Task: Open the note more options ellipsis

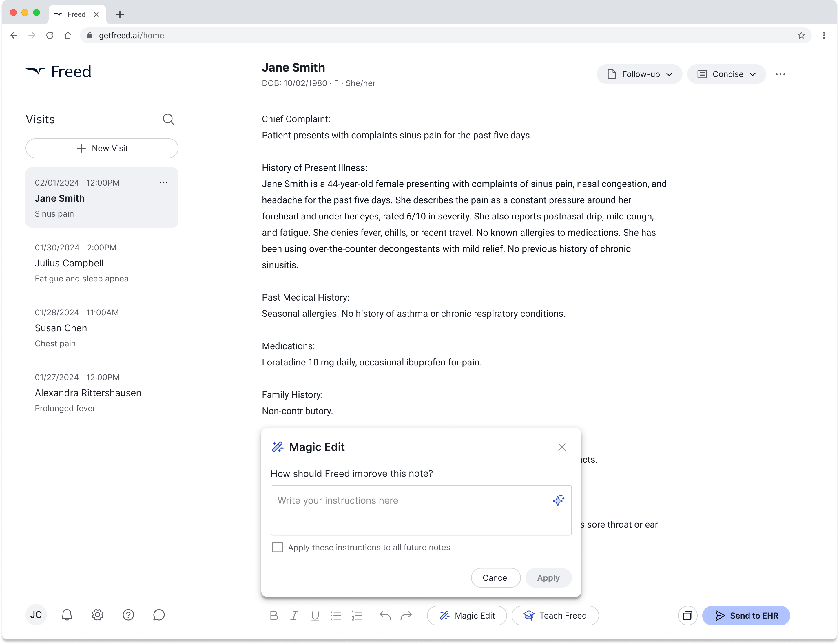Action: click(780, 74)
